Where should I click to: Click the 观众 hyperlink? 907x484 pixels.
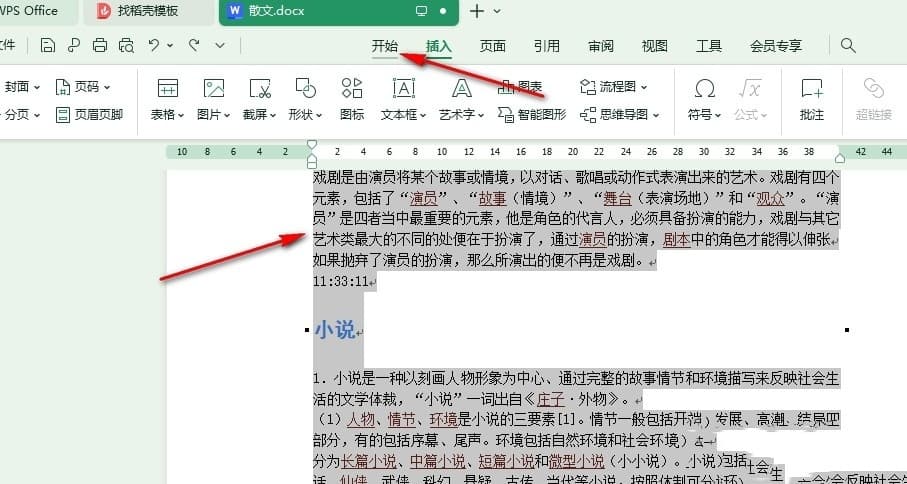pos(770,199)
